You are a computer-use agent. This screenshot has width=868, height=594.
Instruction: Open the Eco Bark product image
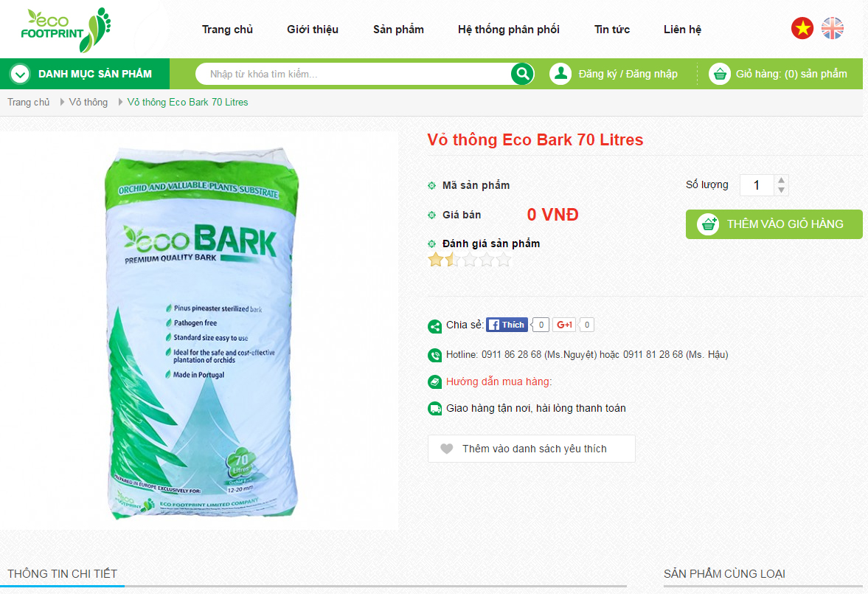click(201, 333)
